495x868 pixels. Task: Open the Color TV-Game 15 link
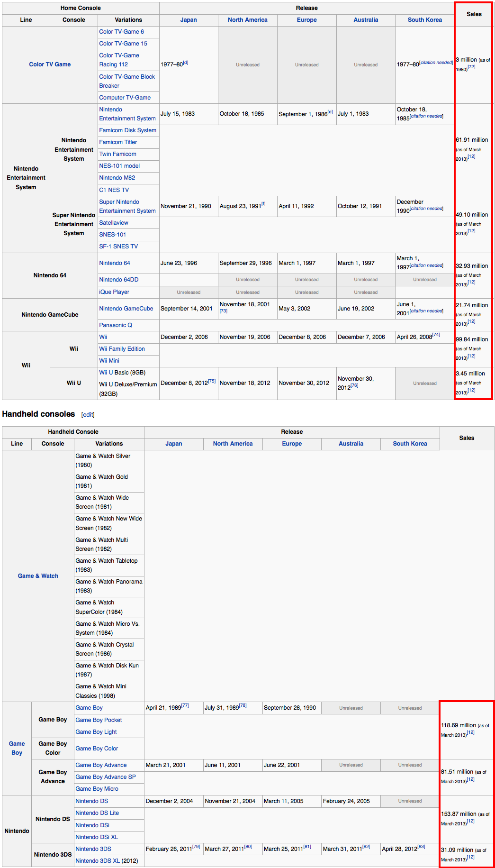(123, 44)
